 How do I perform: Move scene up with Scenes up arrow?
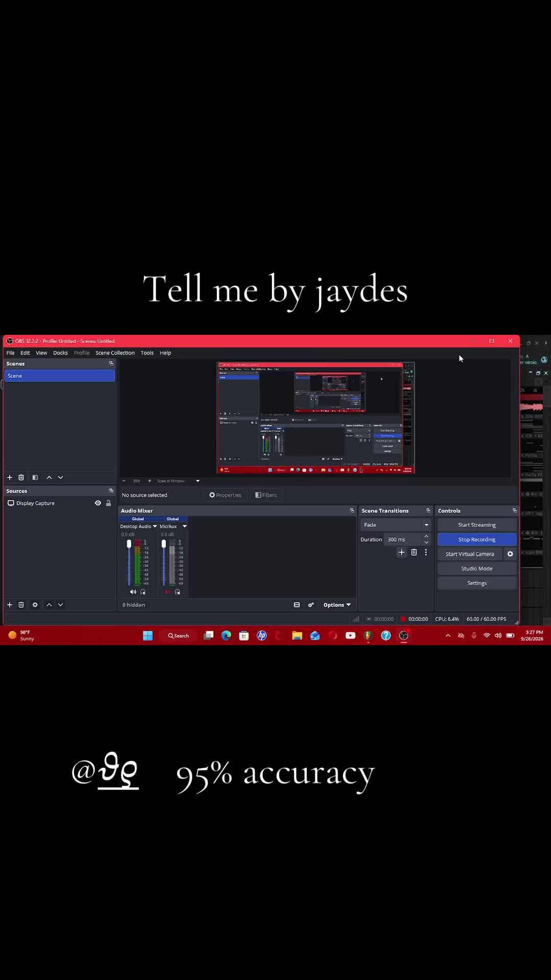(49, 477)
